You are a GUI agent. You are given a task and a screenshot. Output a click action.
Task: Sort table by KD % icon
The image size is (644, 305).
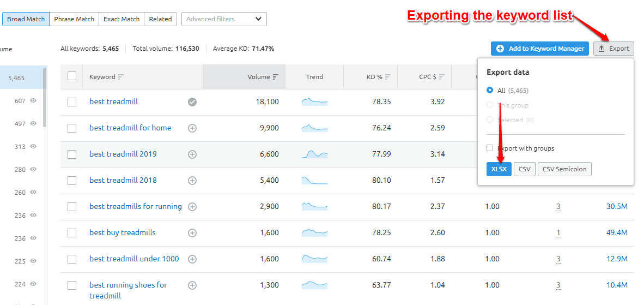tap(387, 77)
